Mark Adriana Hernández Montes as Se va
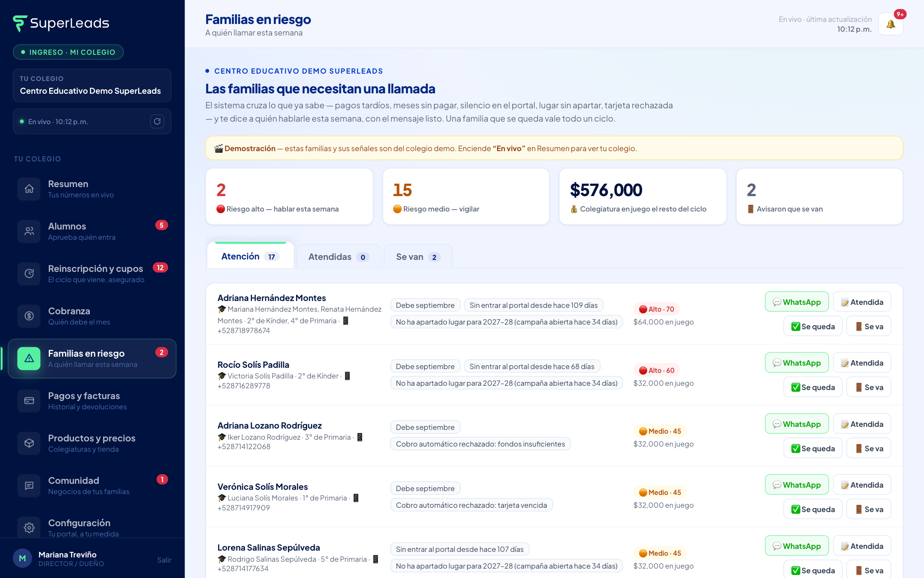Screen dimensions: 924x578 869,326
